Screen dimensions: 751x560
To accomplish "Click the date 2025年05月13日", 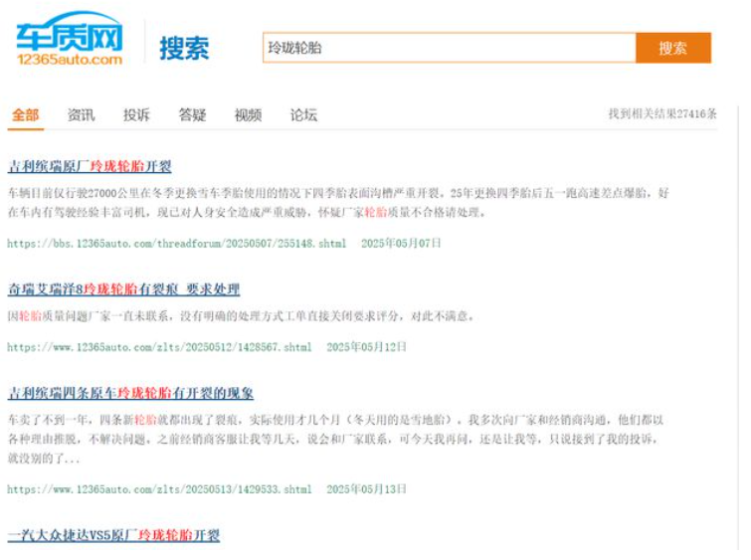I will coord(366,489).
